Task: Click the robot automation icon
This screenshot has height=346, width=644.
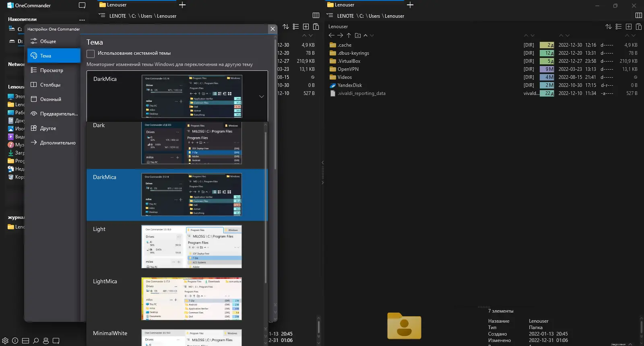Action: click(46, 341)
